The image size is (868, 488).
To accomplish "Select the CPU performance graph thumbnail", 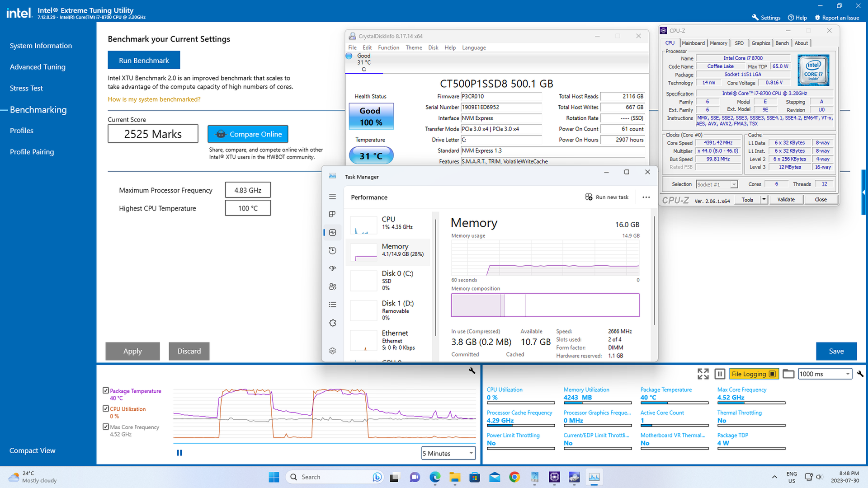I will [363, 225].
